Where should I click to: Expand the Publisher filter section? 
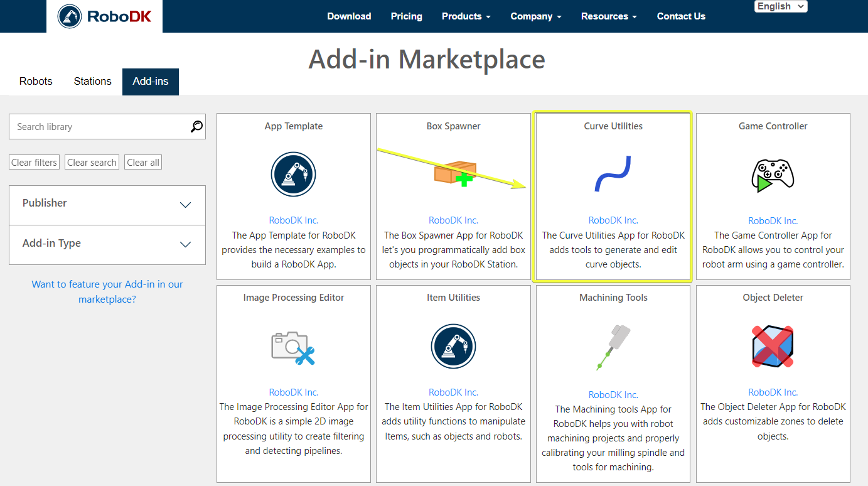tap(107, 204)
